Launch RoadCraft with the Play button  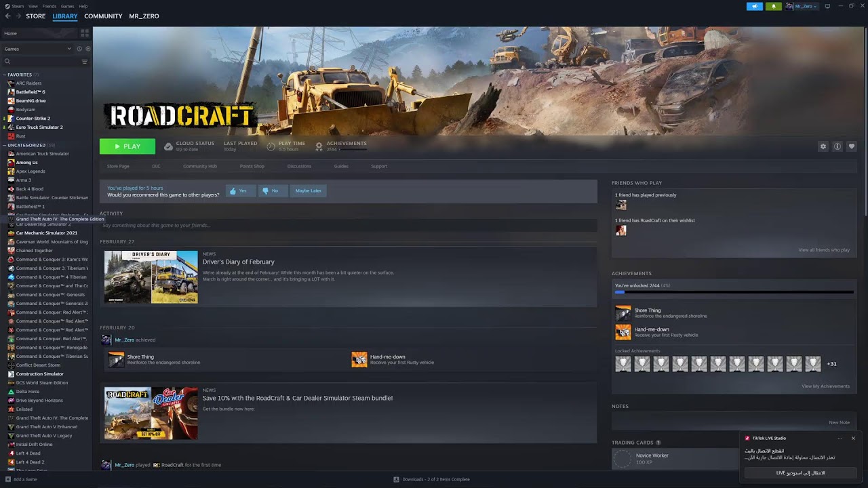[127, 146]
